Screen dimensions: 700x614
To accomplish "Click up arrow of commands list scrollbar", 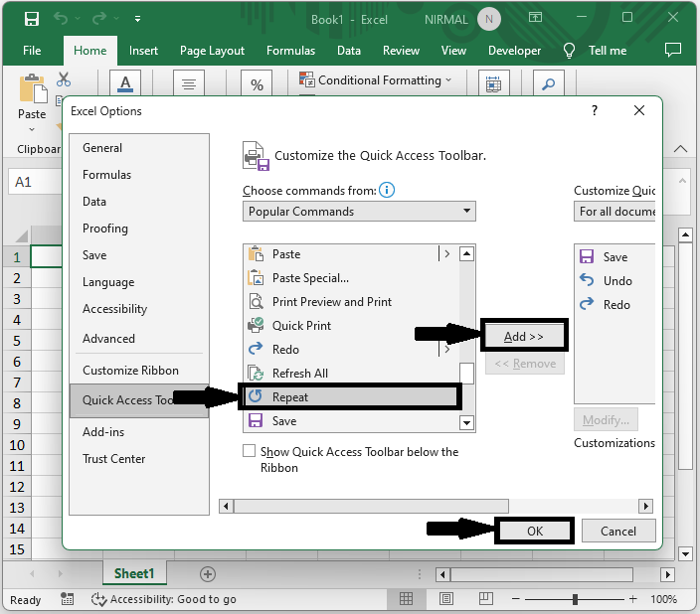I will point(466,254).
